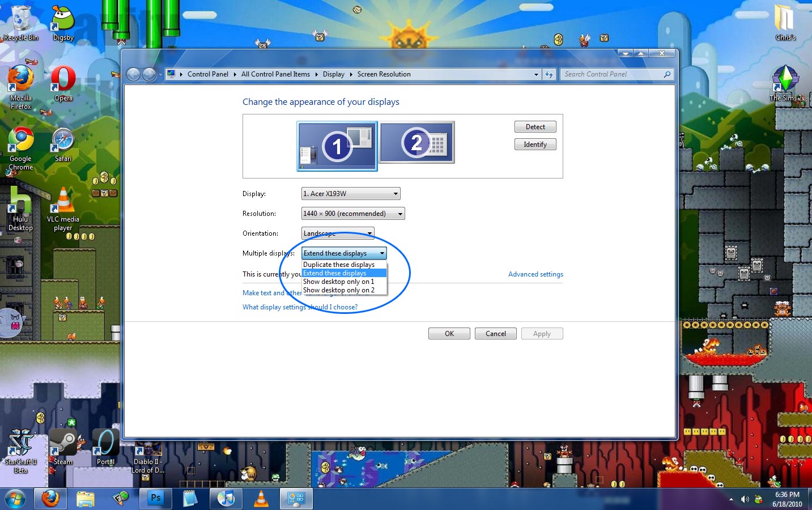Select the Steam desktop shortcut
812x510 pixels.
63,448
